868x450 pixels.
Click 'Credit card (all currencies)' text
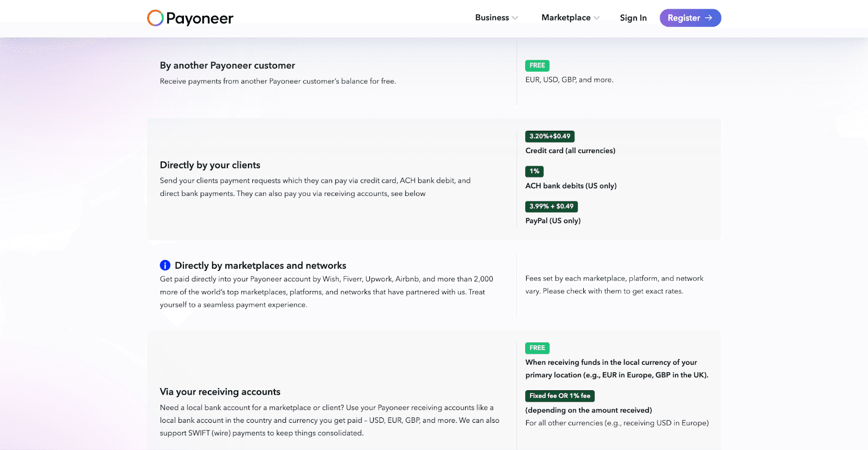[x=570, y=151]
